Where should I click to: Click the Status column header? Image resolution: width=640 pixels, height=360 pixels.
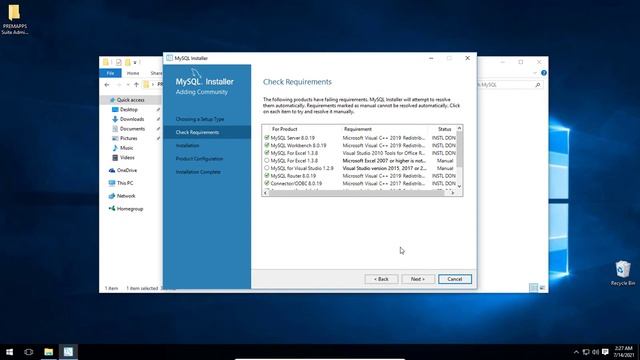(x=444, y=129)
